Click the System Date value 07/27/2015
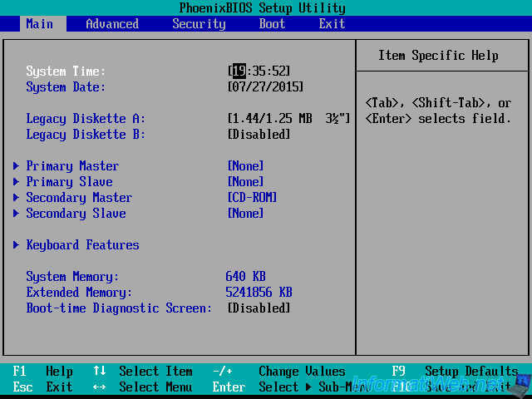532x399 pixels. point(265,86)
